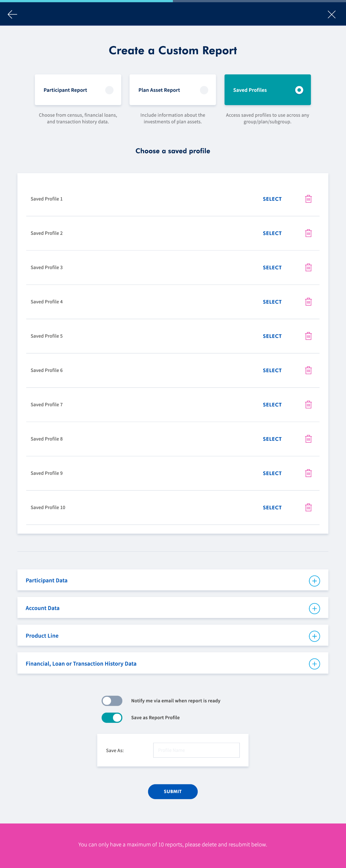Enable email notification toggle
The width and height of the screenshot is (346, 868).
(112, 700)
